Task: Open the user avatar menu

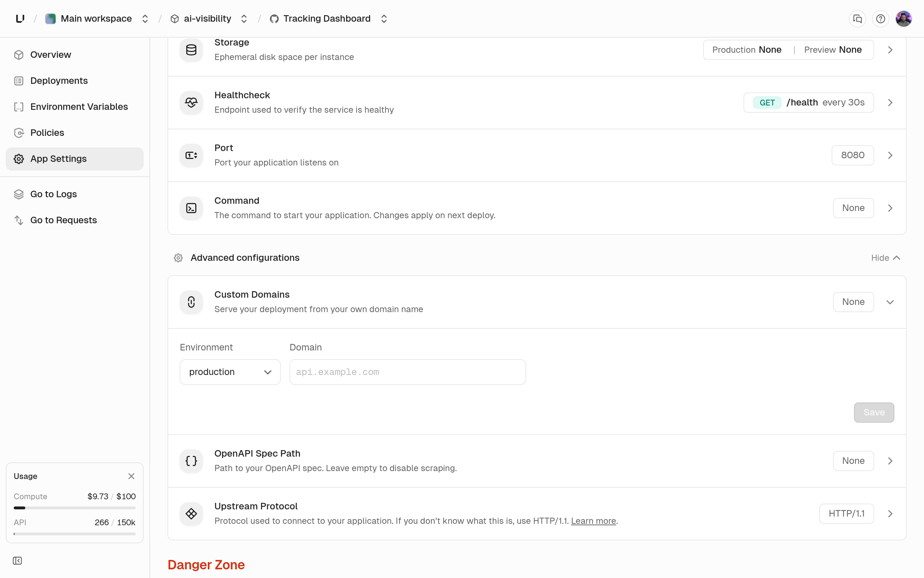Action: tap(903, 19)
